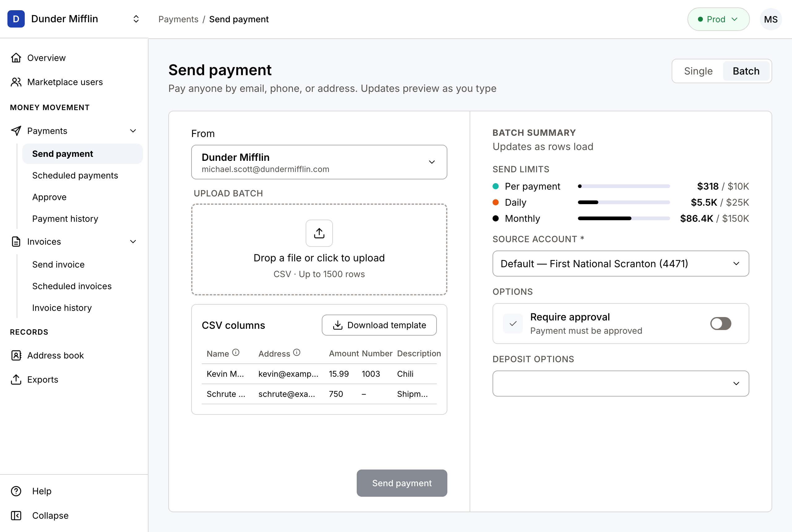The height and width of the screenshot is (532, 792).
Task: Click the Send payment submit button
Action: 402,483
